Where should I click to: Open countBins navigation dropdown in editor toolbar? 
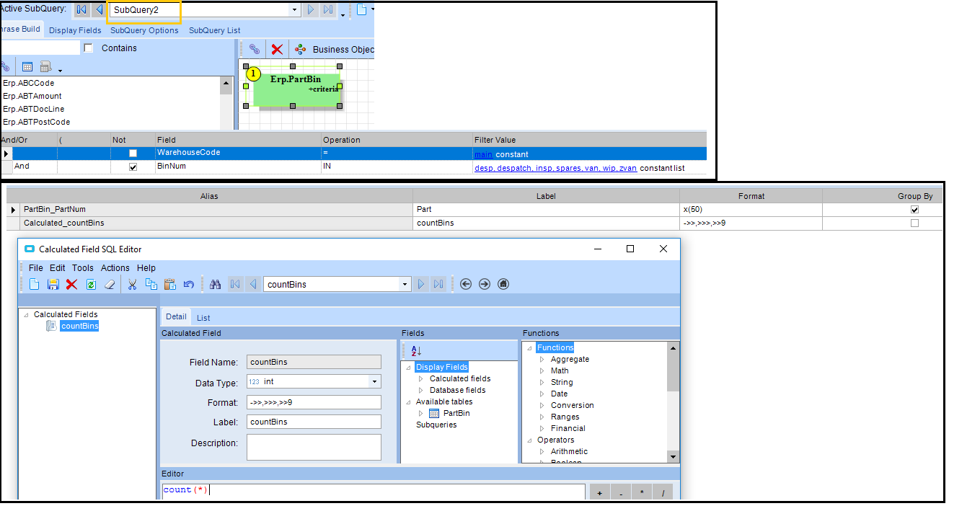click(x=405, y=285)
